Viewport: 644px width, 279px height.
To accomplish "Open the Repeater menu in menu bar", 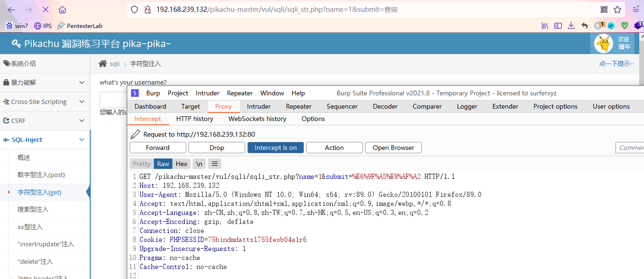I will [x=240, y=93].
